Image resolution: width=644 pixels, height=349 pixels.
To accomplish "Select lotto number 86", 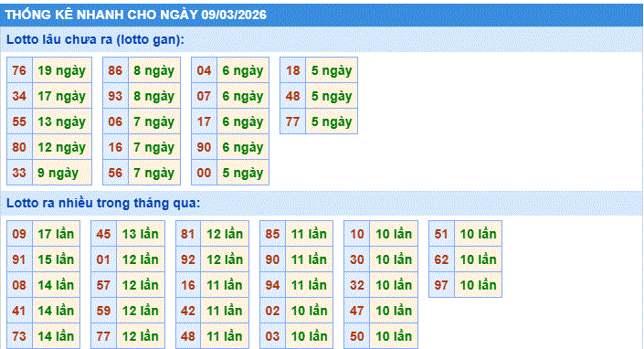I will click(x=115, y=70).
